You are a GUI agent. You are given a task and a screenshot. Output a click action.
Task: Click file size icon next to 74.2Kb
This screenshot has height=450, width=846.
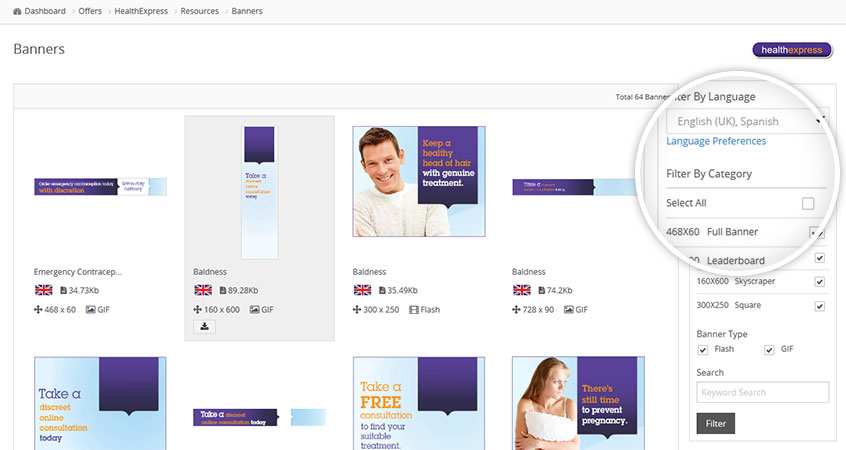(x=542, y=290)
